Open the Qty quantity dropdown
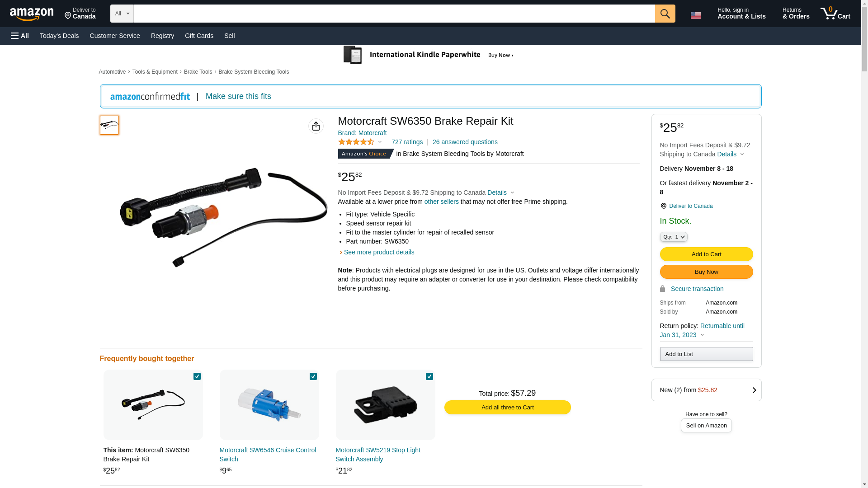The width and height of the screenshot is (868, 488). point(673,237)
